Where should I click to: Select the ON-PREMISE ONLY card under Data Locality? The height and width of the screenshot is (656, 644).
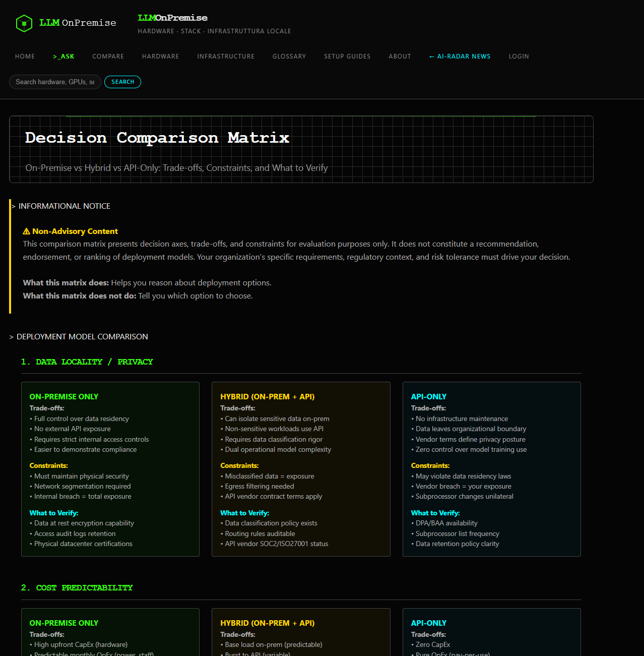pyautogui.click(x=110, y=469)
